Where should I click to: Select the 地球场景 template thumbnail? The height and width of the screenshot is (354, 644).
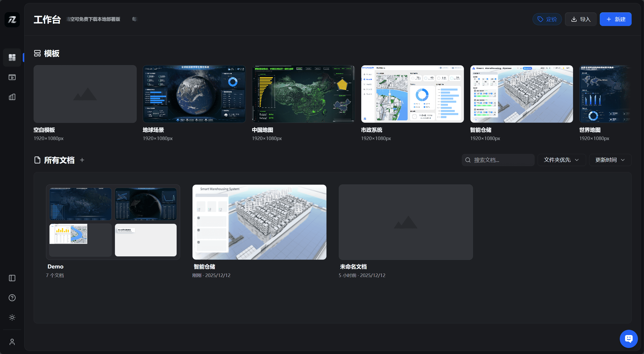tap(194, 94)
